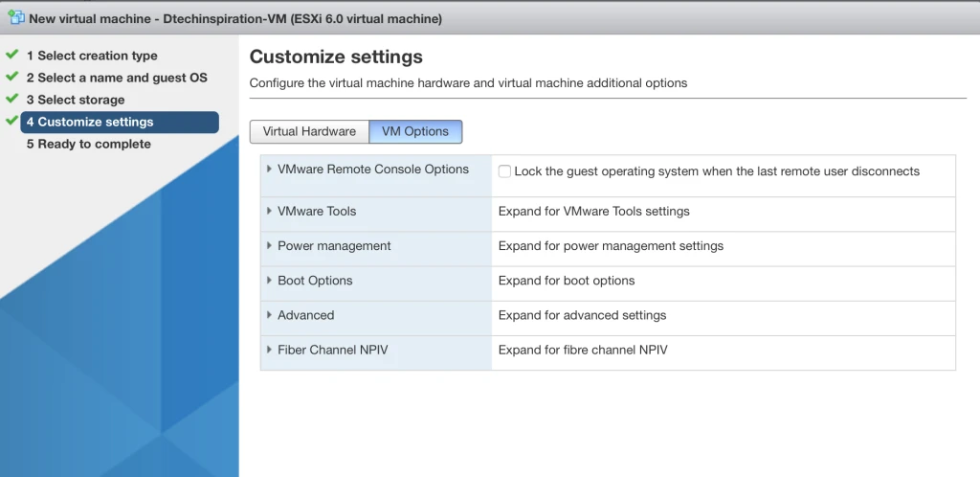The height and width of the screenshot is (477, 980).
Task: Expand VMware Remote Console Options arrow
Action: coord(269,169)
